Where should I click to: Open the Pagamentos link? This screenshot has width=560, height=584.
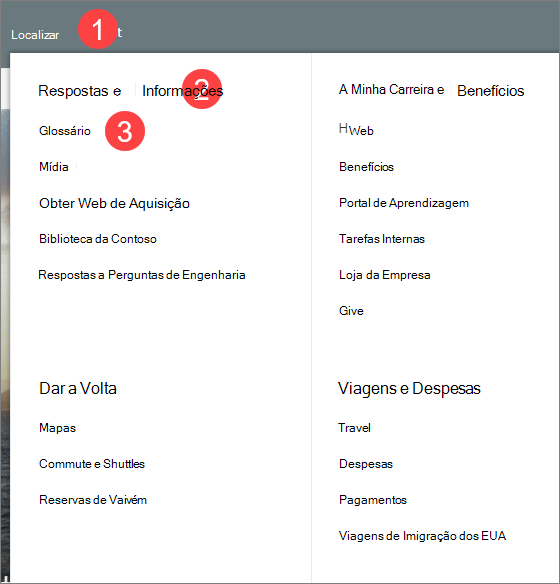pyautogui.click(x=373, y=500)
